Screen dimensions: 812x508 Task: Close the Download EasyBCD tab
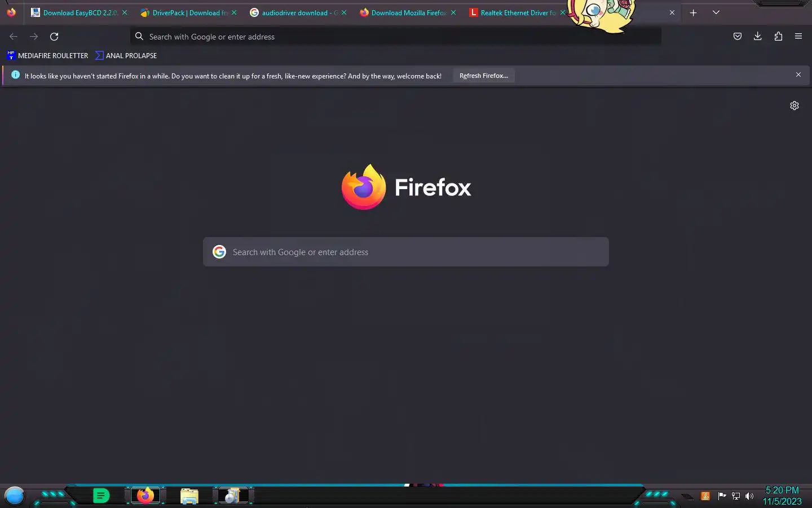[x=125, y=12]
